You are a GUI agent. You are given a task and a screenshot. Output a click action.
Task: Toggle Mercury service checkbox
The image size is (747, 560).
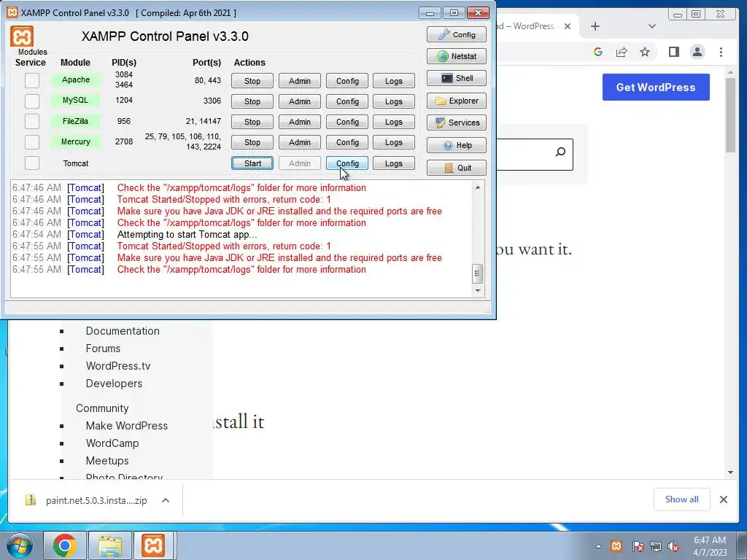32,141
